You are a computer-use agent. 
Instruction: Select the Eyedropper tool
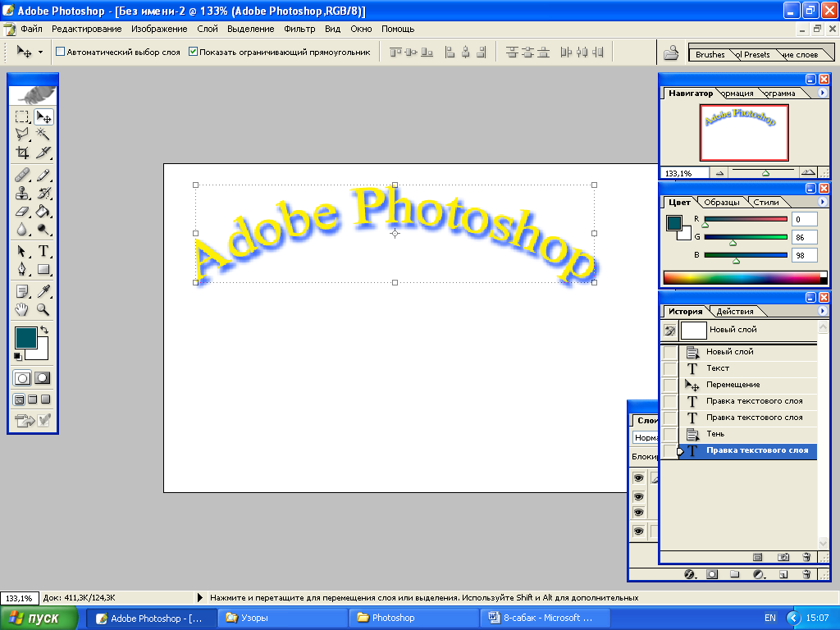[x=43, y=291]
